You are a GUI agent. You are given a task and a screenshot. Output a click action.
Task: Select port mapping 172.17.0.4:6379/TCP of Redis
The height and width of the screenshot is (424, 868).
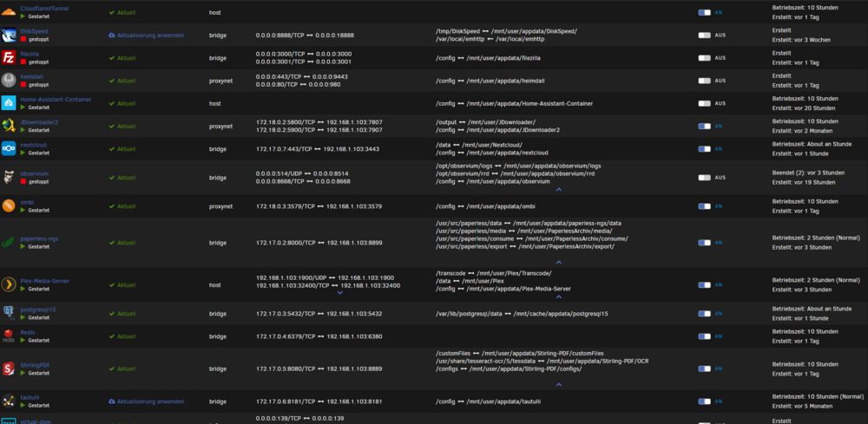point(285,336)
